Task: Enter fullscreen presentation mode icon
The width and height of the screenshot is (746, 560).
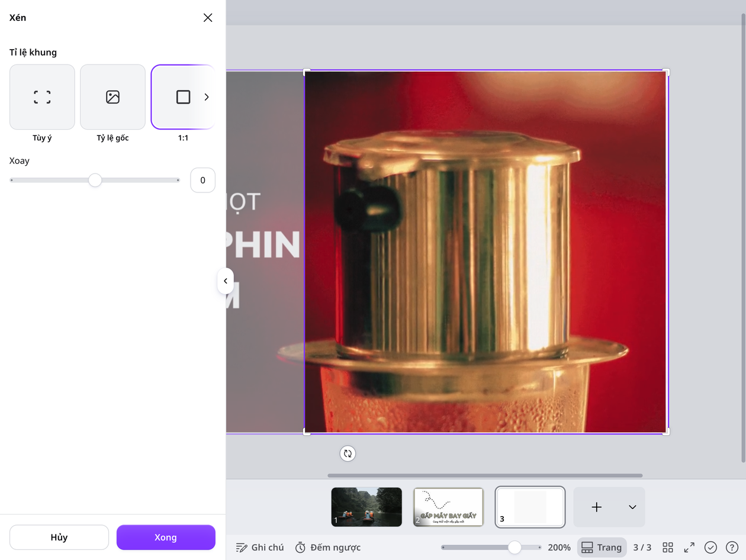Action: pos(689,548)
